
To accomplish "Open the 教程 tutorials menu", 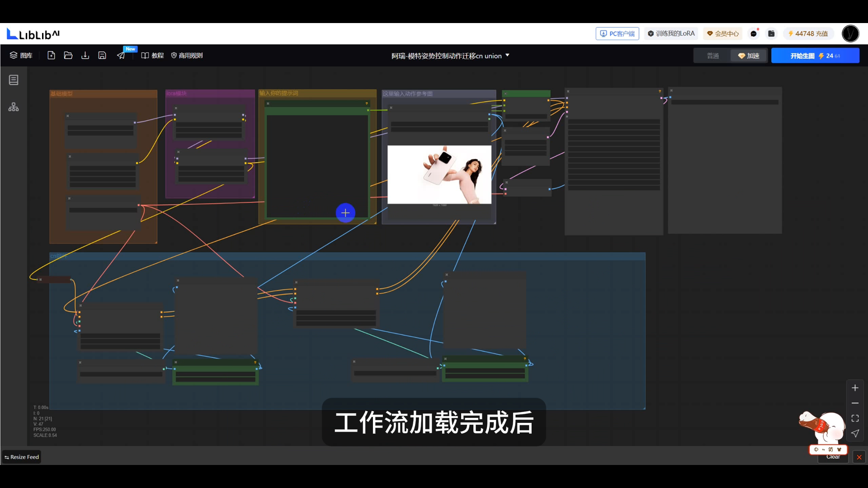I will pos(153,56).
